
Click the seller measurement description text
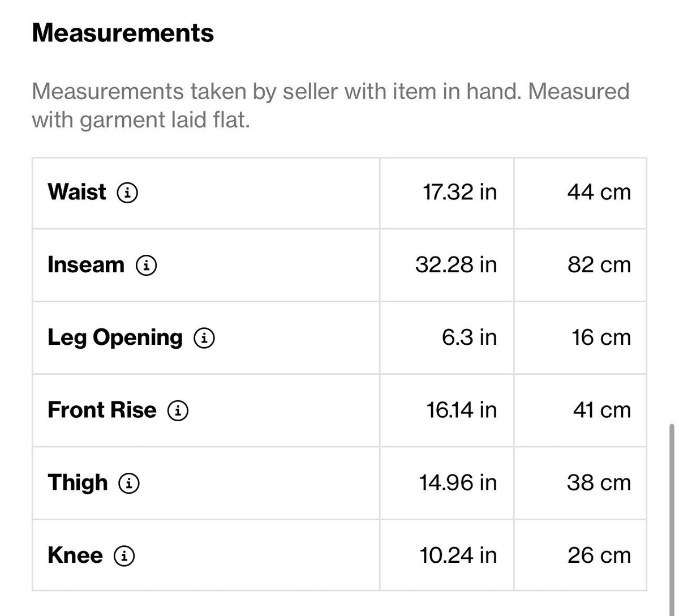[x=330, y=105]
